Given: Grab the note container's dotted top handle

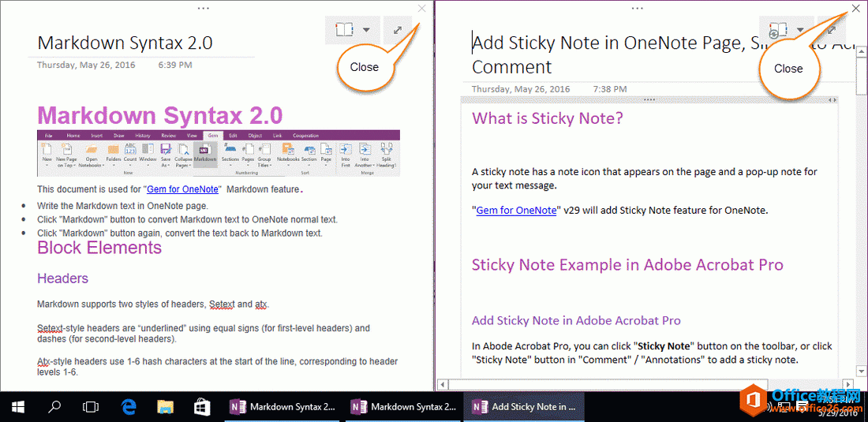Looking at the screenshot, I should pyautogui.click(x=649, y=99).
